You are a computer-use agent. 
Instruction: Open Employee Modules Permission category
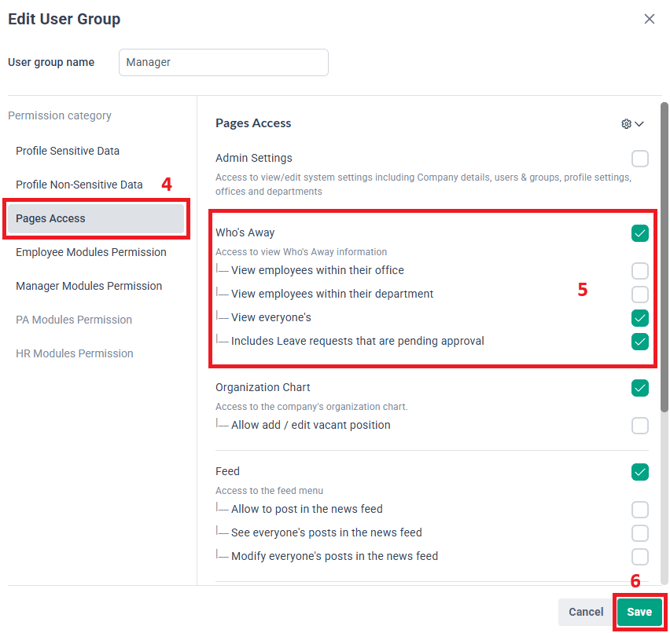(90, 253)
